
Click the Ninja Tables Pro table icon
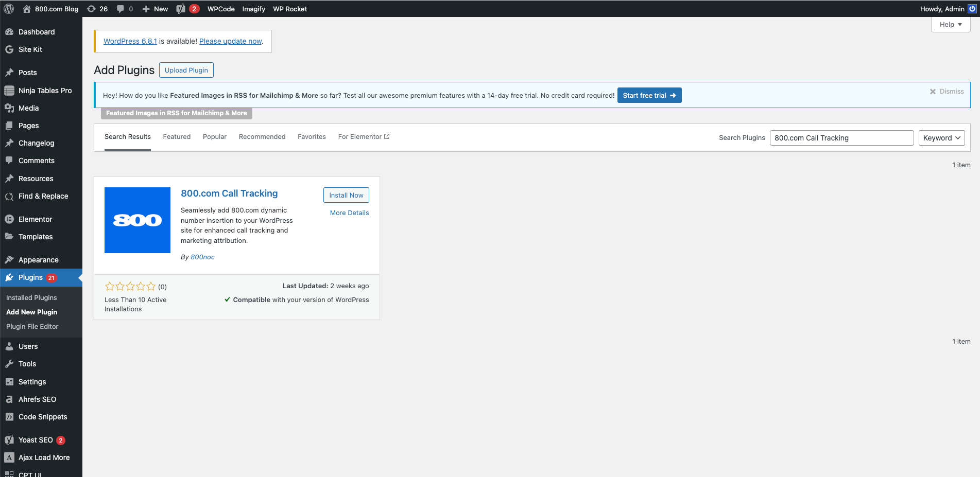pyautogui.click(x=9, y=91)
